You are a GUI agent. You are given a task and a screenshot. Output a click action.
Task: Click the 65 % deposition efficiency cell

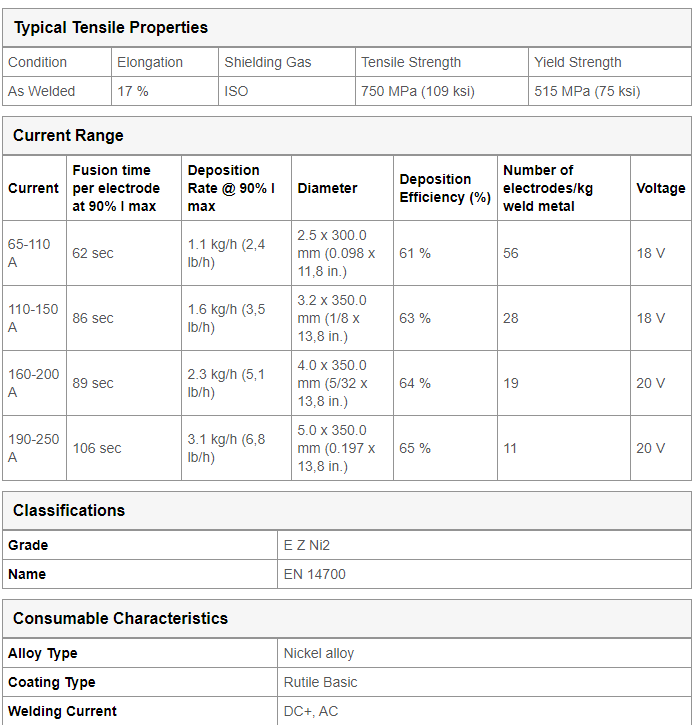[x=445, y=449]
